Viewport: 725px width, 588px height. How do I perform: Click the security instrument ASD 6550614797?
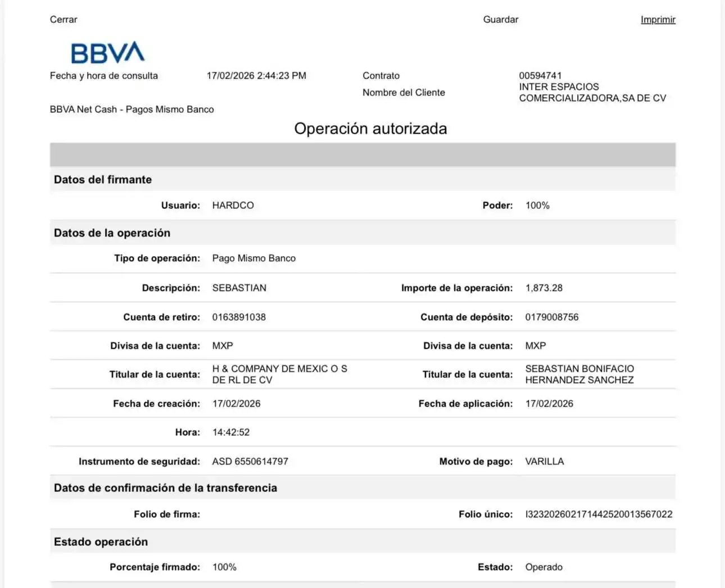[250, 462]
